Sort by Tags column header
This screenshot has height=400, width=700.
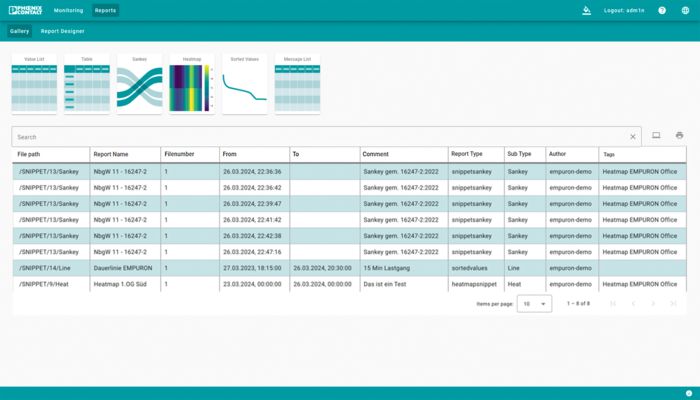tap(609, 154)
